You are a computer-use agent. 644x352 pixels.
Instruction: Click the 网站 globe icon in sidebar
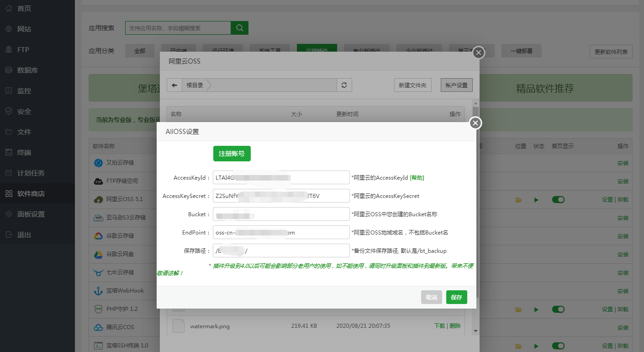tap(9, 29)
